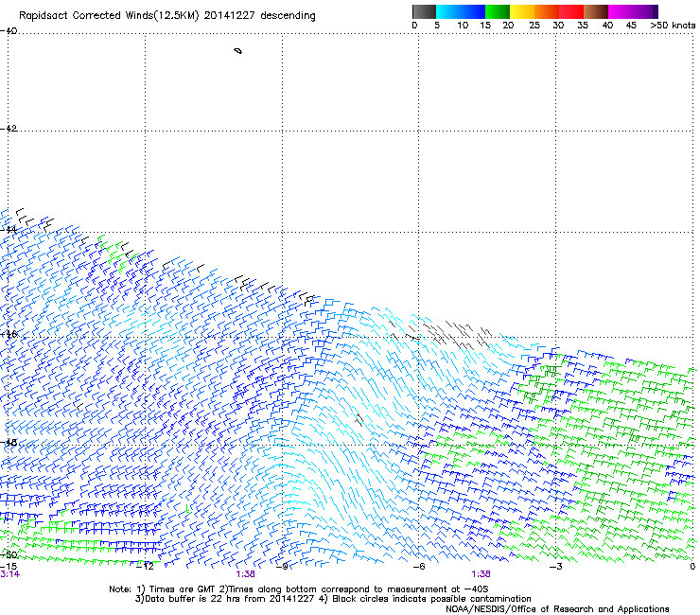Click the '1:38' time label between -12 and -9

tap(246, 574)
